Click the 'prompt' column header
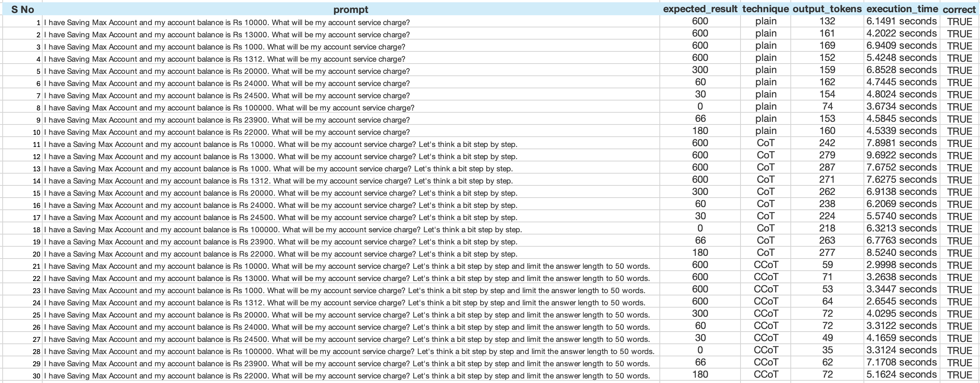980x383 pixels. point(351,10)
